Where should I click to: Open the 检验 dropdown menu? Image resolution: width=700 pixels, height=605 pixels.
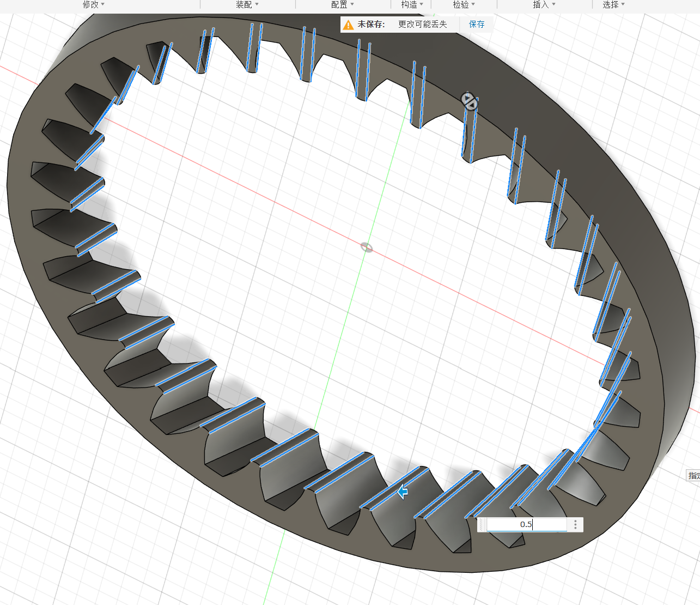(x=464, y=4)
